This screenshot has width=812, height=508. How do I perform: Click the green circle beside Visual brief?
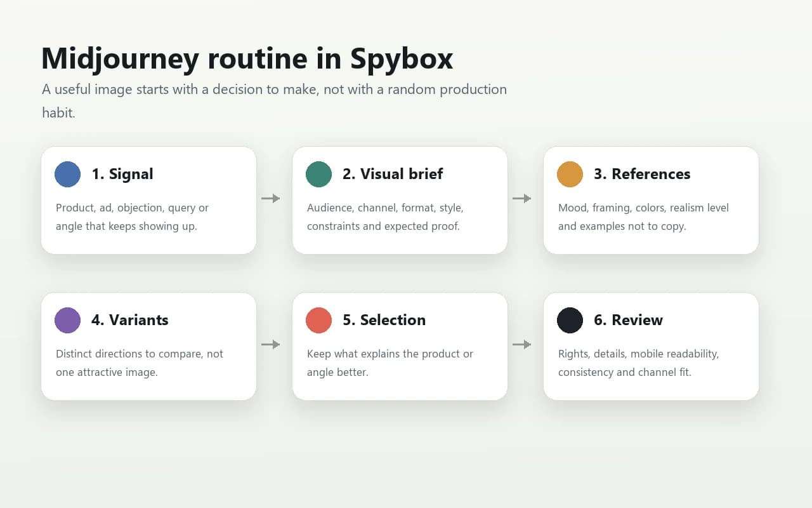coord(318,174)
